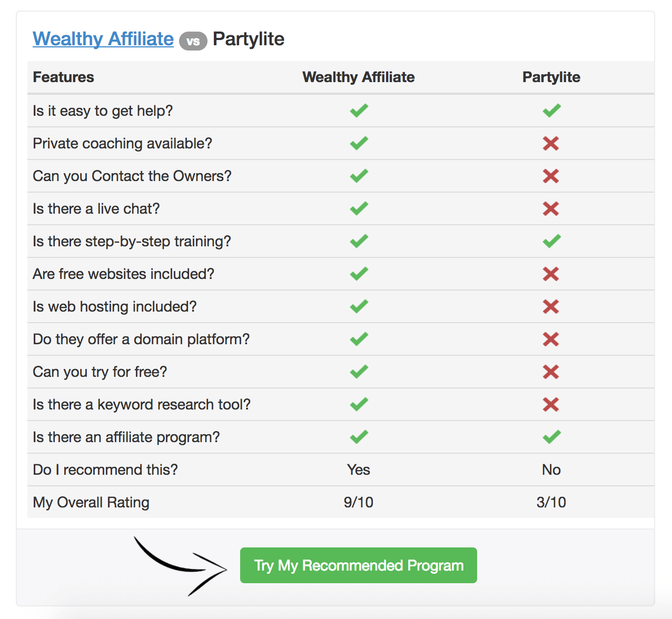The width and height of the screenshot is (672, 619).
Task: Click the 'Do they offer a domain platform?' row label
Action: click(141, 339)
